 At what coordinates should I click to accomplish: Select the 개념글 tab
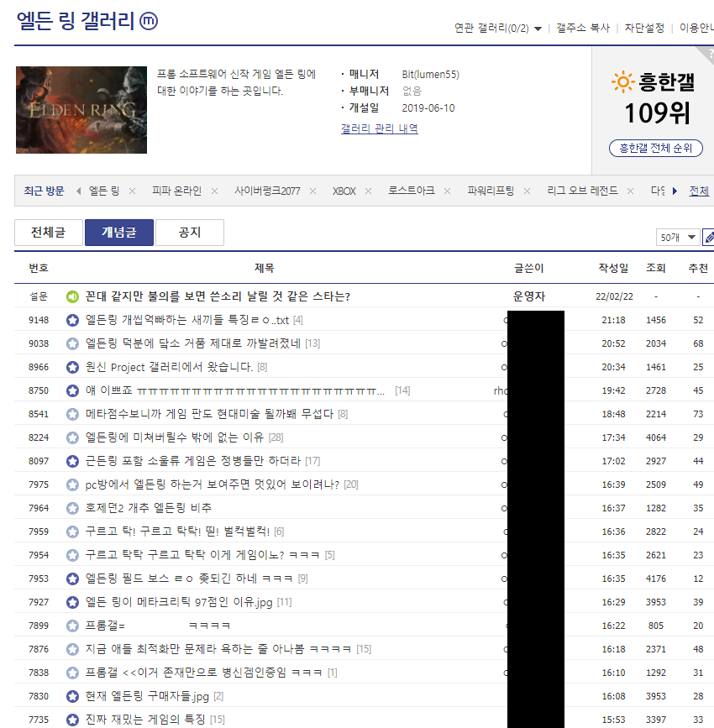[x=119, y=232]
